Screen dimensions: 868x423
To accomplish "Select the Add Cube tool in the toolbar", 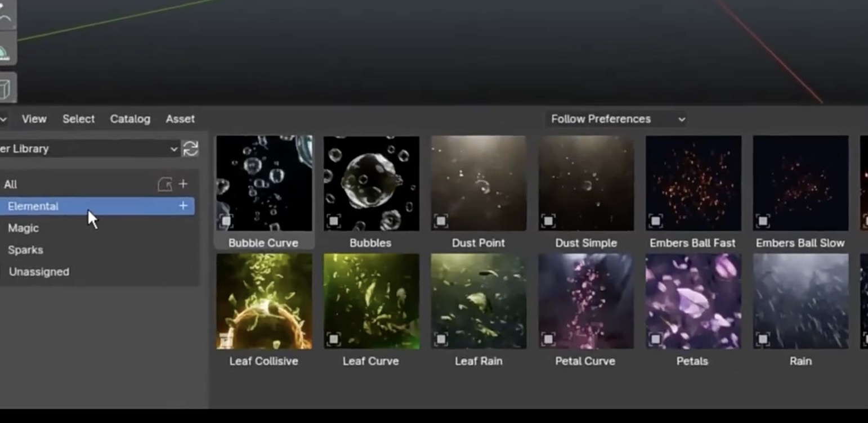I will coord(6,89).
